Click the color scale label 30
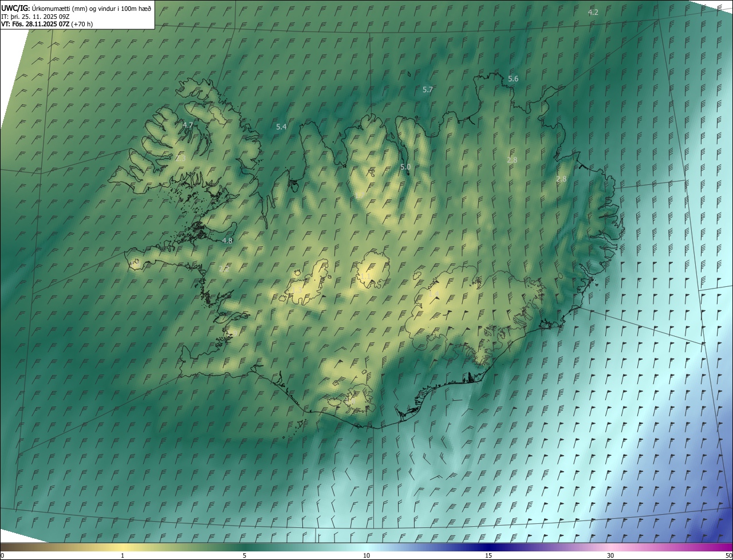 point(610,555)
